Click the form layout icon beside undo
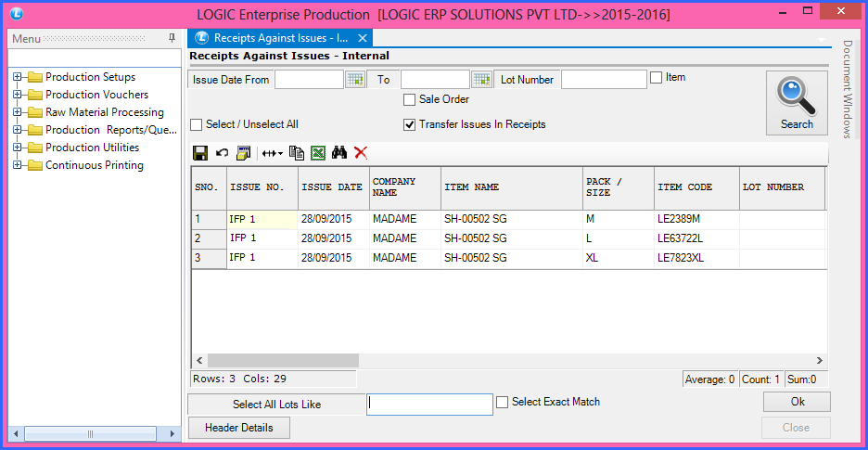Screen dimensions: 868x450 244,153
